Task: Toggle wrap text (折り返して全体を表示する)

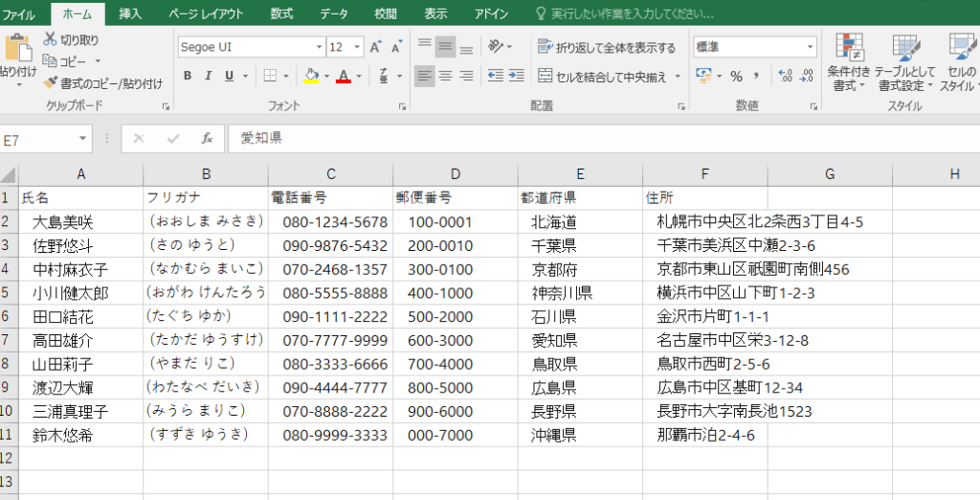Action: click(x=607, y=47)
